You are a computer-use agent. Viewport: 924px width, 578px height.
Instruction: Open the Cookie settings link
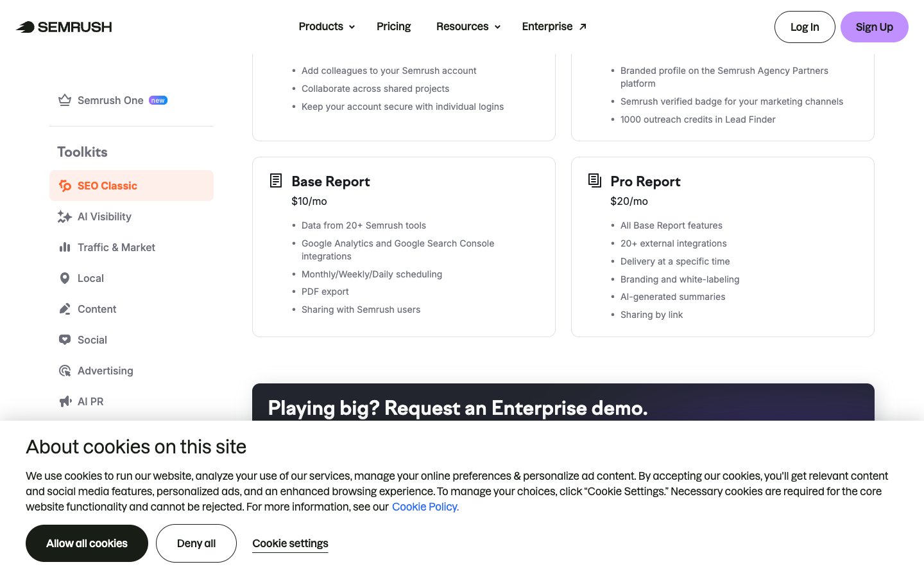coord(290,543)
